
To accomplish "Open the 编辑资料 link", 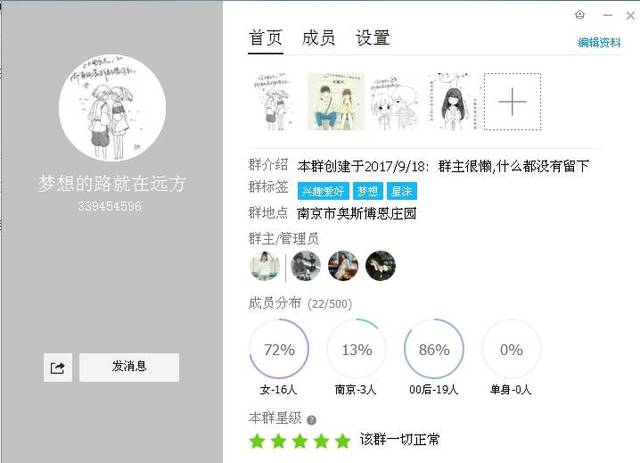I will click(599, 42).
